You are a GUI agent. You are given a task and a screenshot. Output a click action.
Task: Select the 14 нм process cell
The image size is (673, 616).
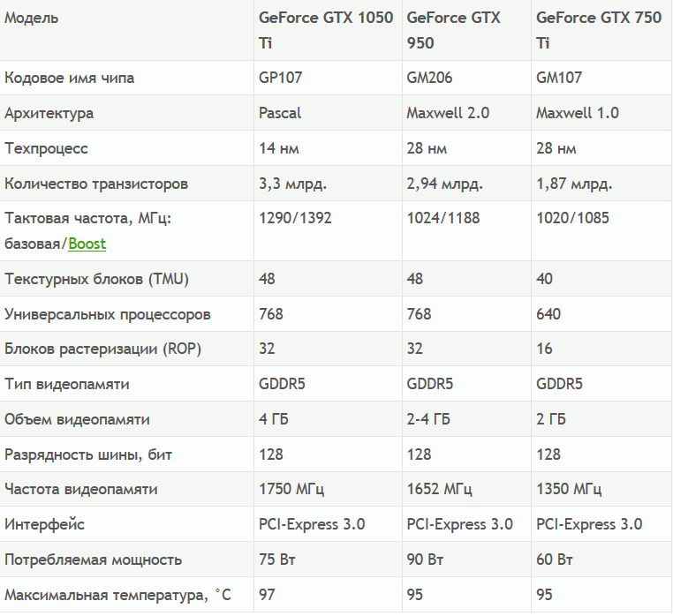[279, 148]
